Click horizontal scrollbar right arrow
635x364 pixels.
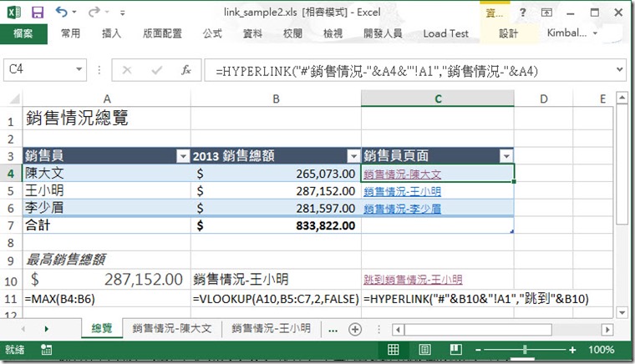607,330
